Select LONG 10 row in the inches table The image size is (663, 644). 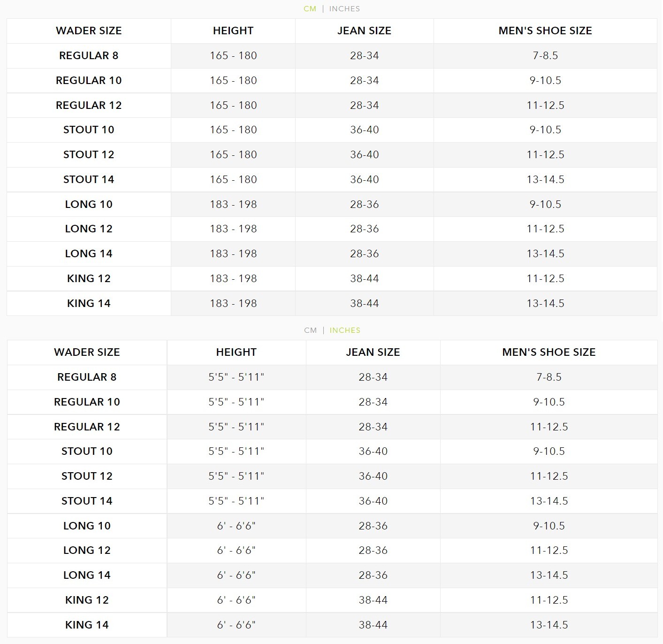tap(332, 526)
